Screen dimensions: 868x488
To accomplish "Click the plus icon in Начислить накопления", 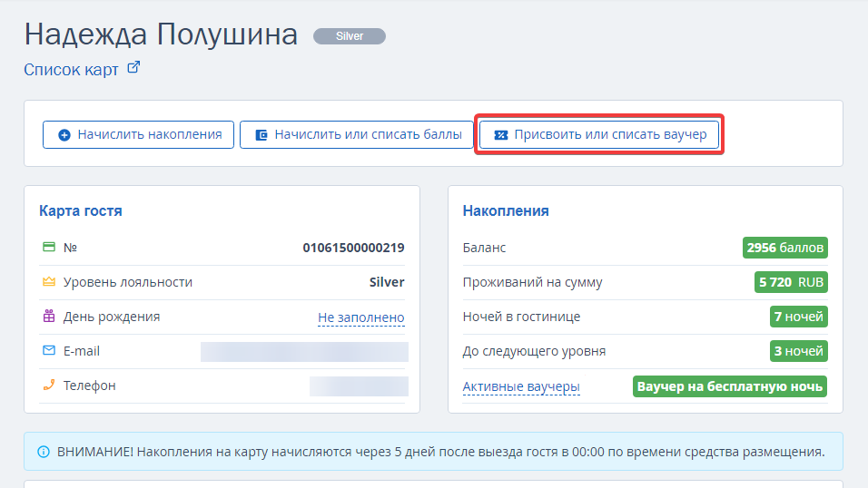I will (64, 135).
